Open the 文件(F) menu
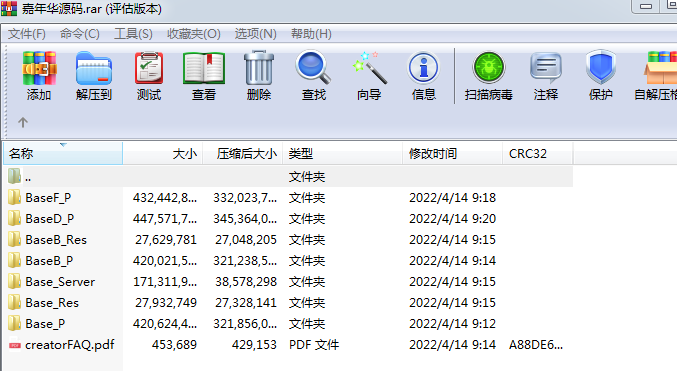The image size is (677, 371). [27, 34]
